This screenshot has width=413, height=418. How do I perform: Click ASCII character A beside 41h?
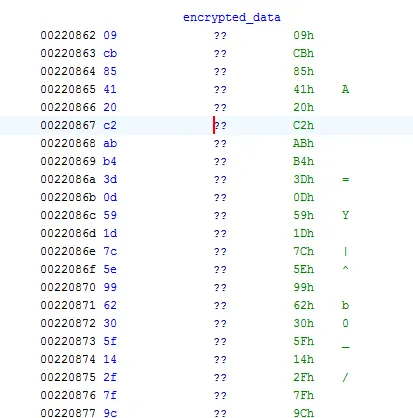[345, 89]
